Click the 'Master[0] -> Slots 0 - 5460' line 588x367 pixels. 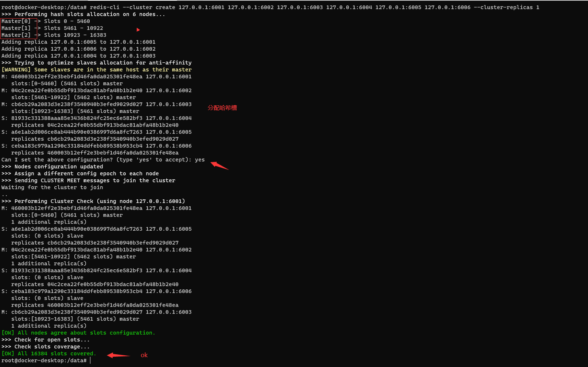[46, 21]
